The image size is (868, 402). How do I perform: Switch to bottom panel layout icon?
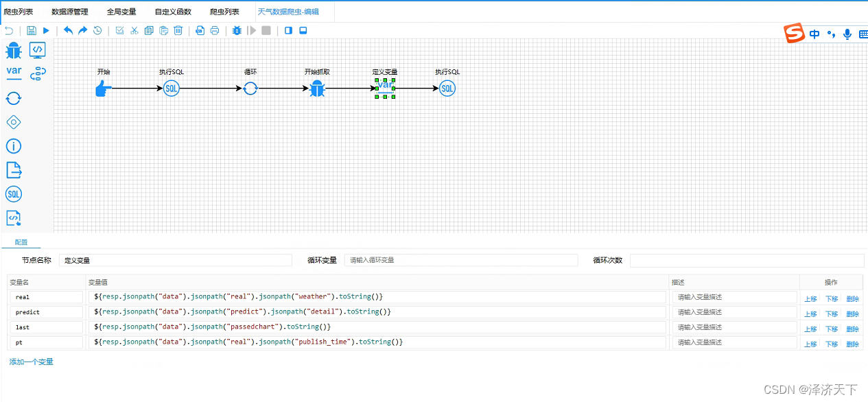tap(303, 31)
